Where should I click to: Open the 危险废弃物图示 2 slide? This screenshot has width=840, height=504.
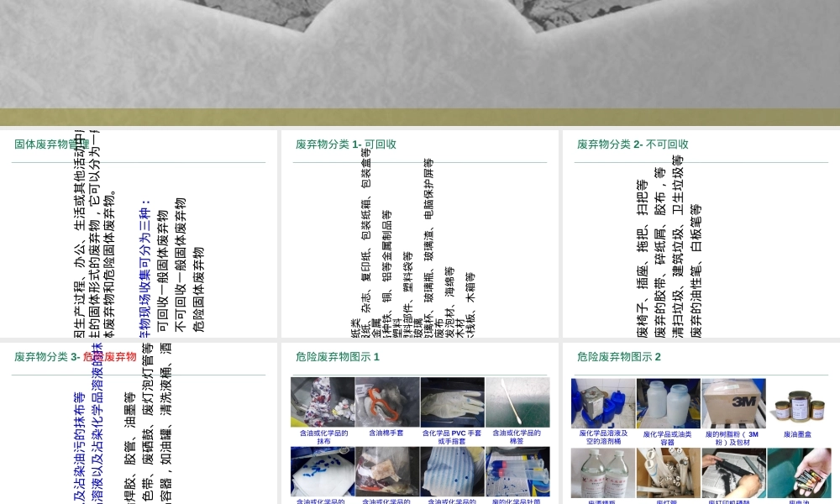point(701,423)
